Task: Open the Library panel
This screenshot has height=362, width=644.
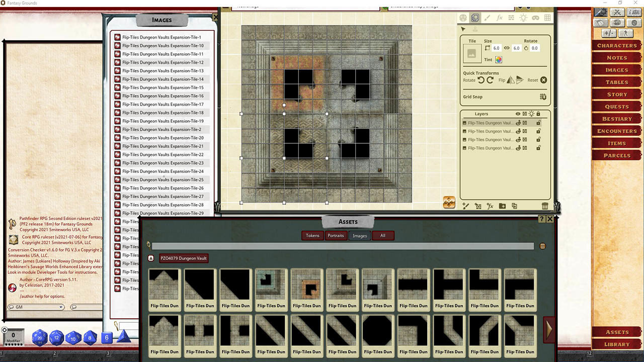Action: (x=616, y=344)
